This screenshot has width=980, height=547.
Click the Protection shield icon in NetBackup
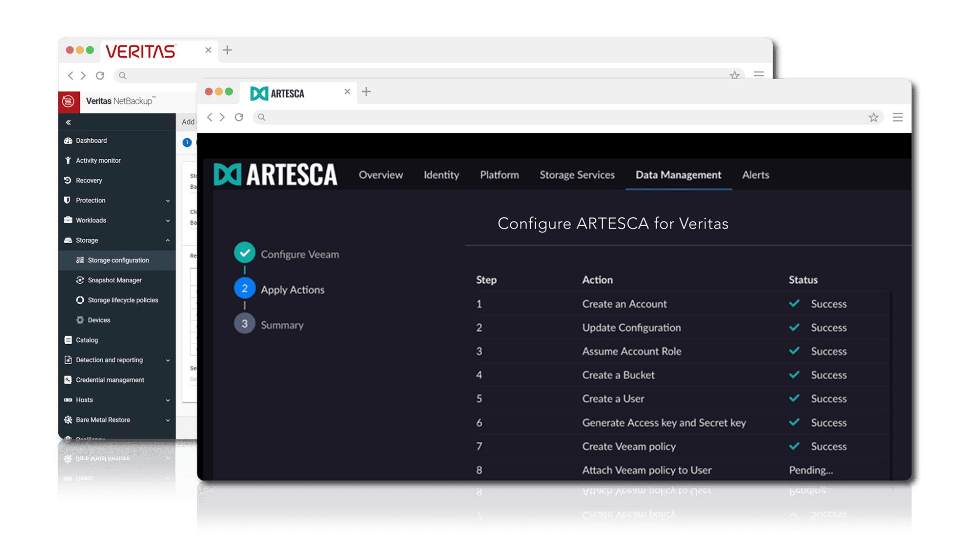[x=68, y=200]
